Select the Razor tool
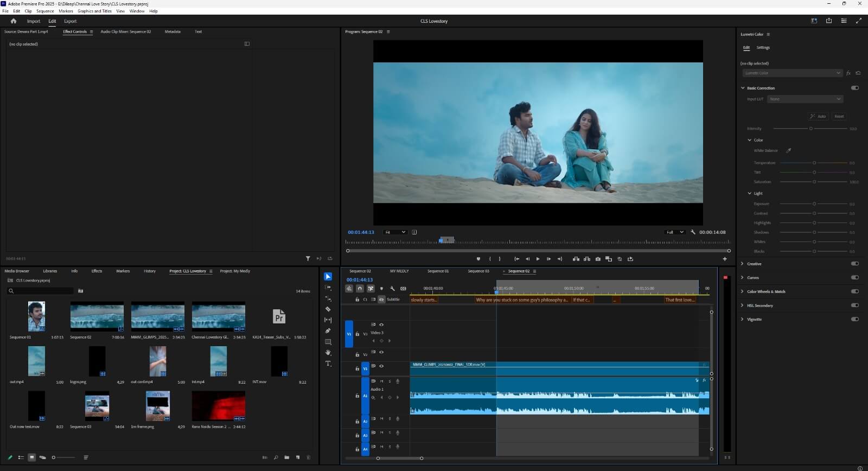The width and height of the screenshot is (868, 471). click(x=328, y=309)
